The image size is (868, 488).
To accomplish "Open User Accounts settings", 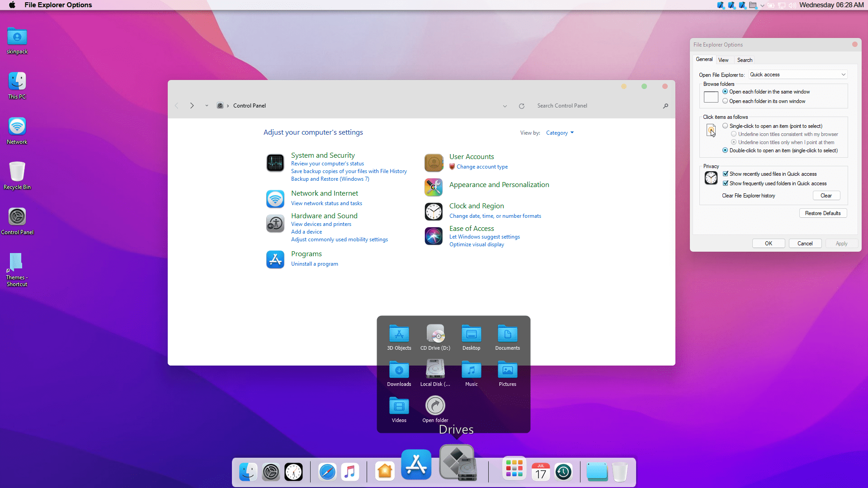I will click(472, 157).
